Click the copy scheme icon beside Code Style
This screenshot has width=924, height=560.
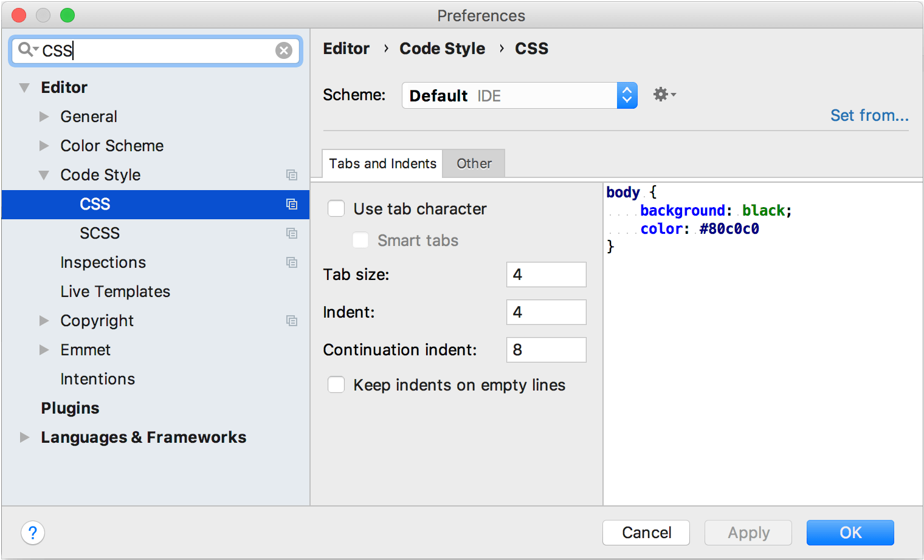pos(292,175)
